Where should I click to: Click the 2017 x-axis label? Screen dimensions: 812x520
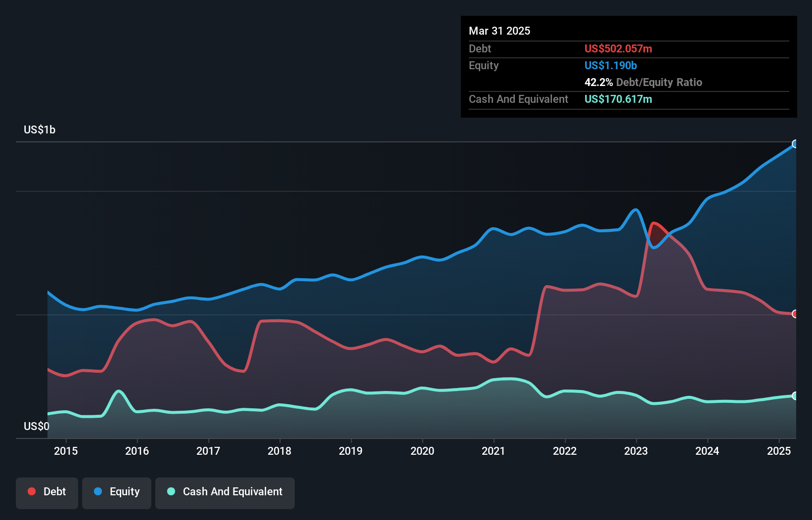tap(208, 451)
